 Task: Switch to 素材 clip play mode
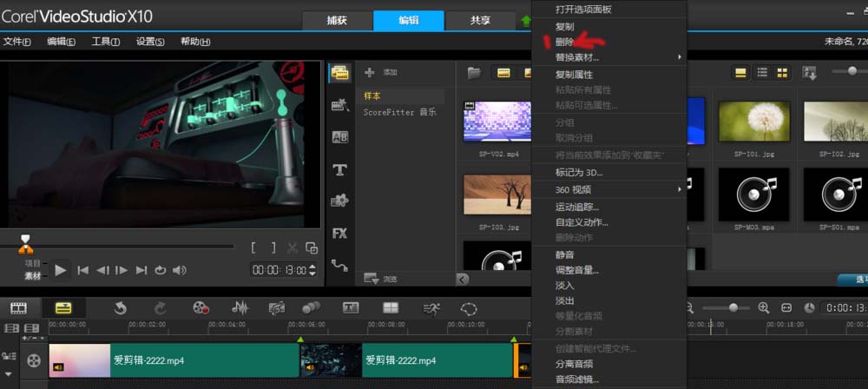point(33,276)
